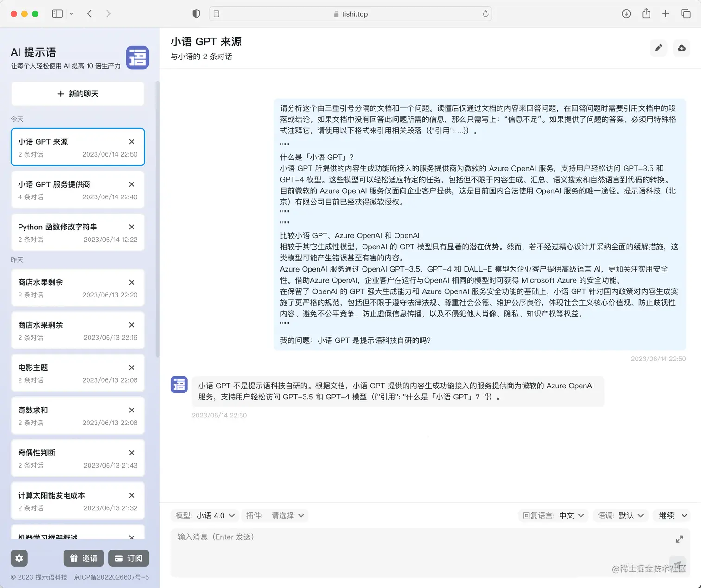
Task: Open new Safari tab plus icon
Action: 666,14
